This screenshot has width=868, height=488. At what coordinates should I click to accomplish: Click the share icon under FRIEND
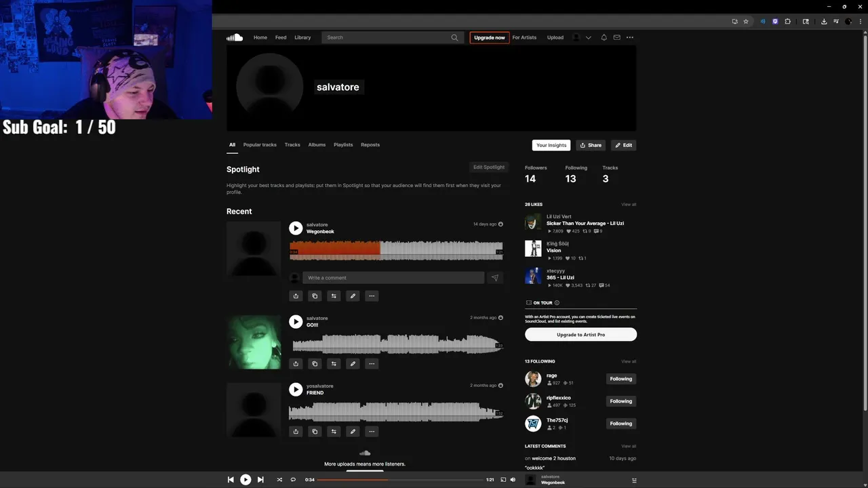[x=296, y=431]
